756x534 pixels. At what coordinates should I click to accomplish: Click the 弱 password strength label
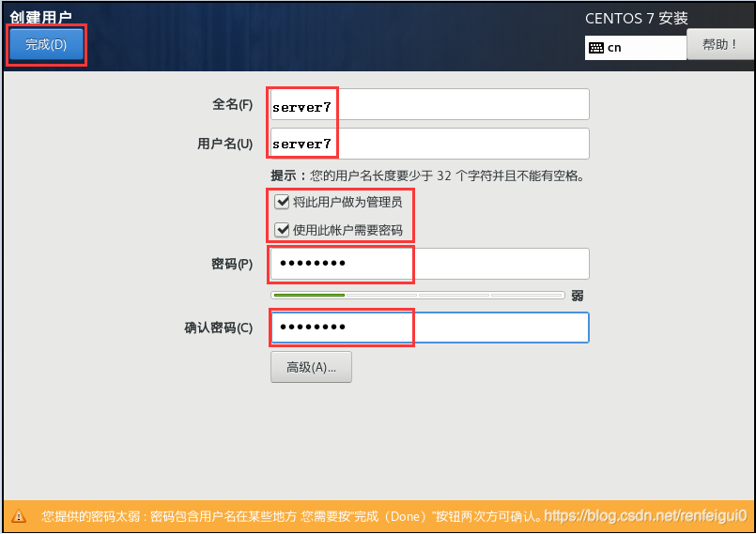578,296
